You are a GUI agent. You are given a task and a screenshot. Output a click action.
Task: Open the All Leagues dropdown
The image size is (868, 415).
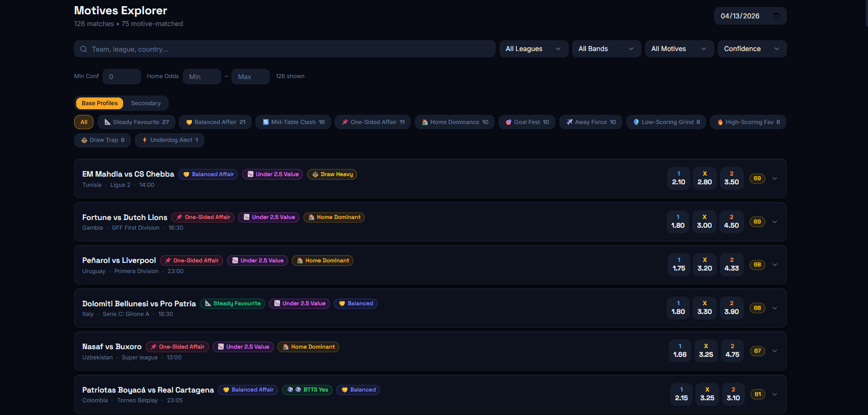[x=533, y=49]
